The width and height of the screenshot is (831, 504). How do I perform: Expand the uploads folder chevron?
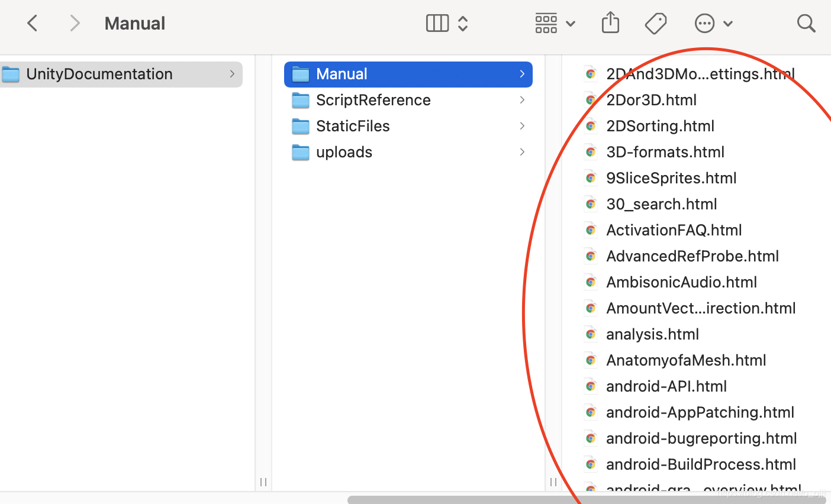[522, 152]
